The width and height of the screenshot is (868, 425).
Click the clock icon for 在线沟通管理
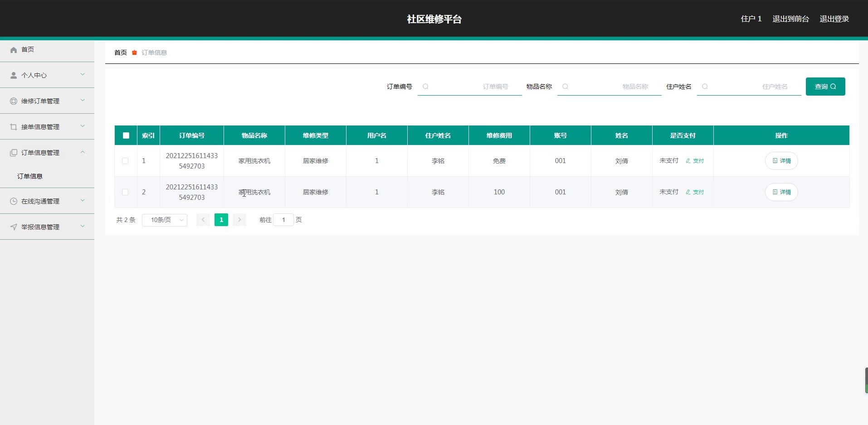[14, 201]
